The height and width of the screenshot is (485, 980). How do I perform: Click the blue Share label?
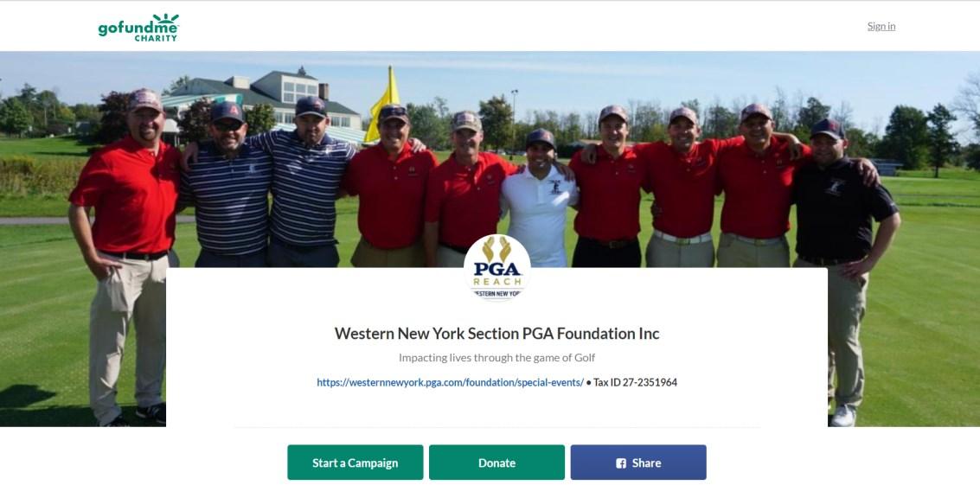646,463
